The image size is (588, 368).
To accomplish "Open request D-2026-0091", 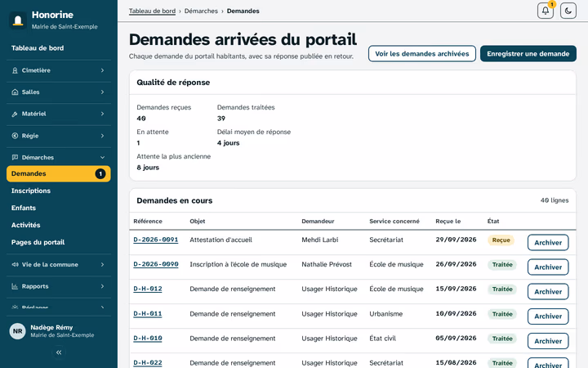I will tap(156, 240).
